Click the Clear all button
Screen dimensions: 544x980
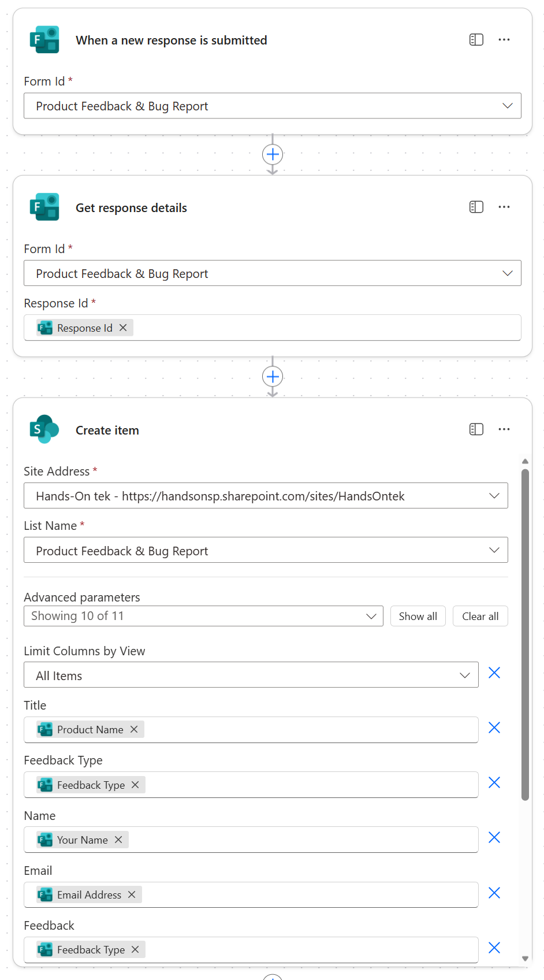tap(480, 616)
